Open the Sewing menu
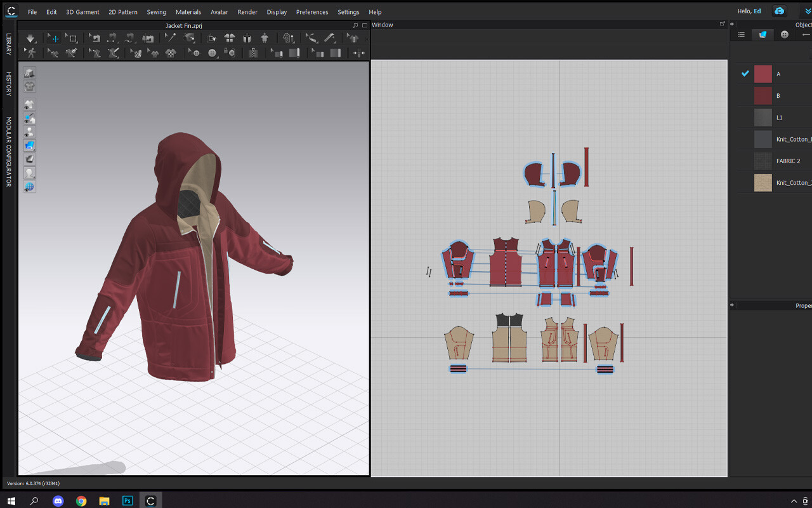This screenshot has height=508, width=812. pos(156,11)
